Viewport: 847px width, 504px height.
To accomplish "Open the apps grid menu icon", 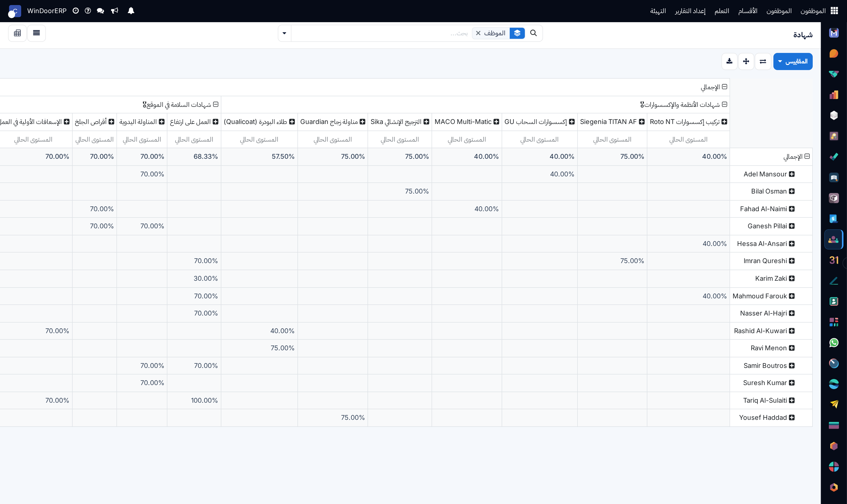I will 834,11.
